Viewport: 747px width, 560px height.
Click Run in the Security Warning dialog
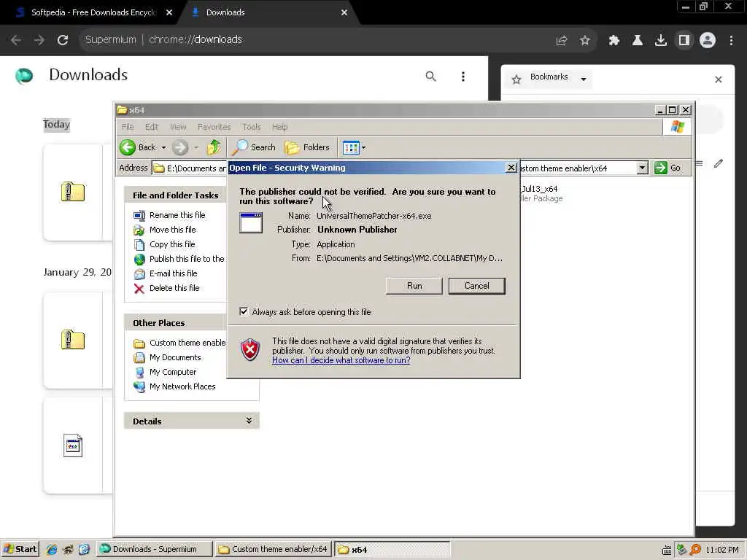point(414,286)
